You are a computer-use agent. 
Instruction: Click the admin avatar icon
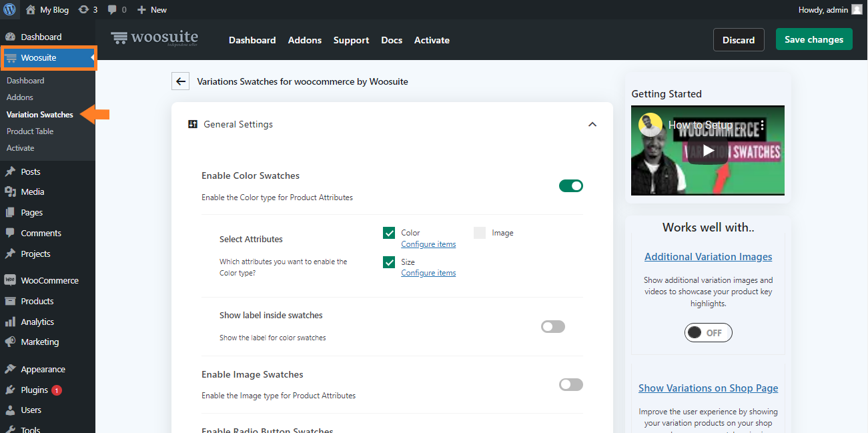(x=857, y=9)
